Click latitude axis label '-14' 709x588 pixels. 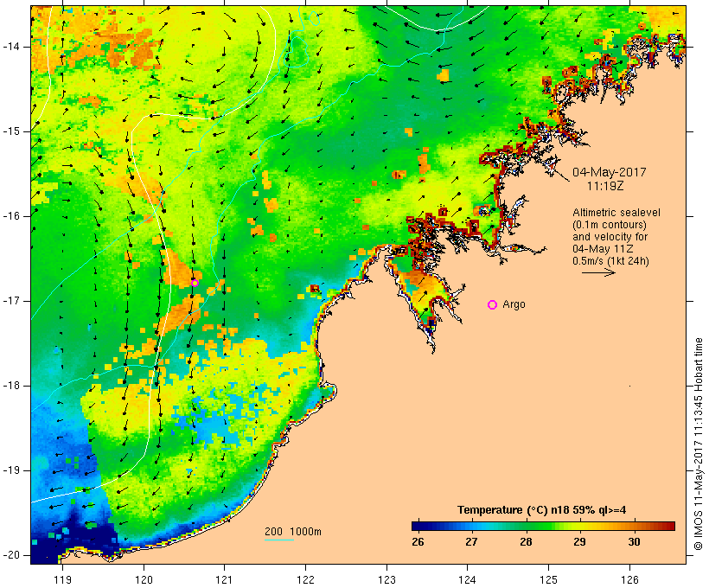click(10, 47)
